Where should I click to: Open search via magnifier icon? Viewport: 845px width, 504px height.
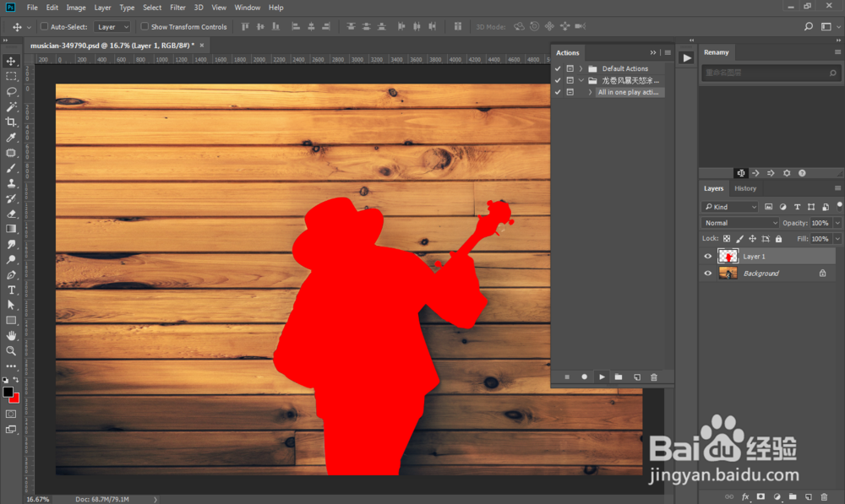click(x=809, y=26)
